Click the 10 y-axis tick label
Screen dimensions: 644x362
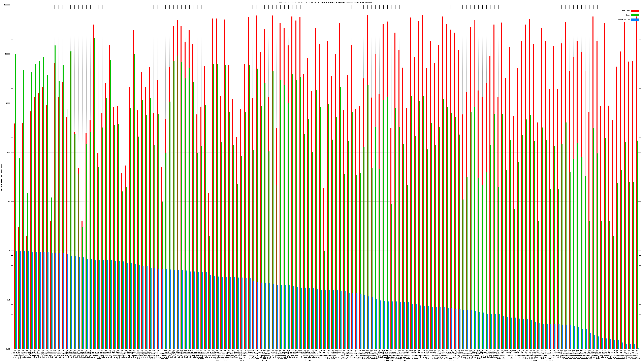tap(9, 202)
